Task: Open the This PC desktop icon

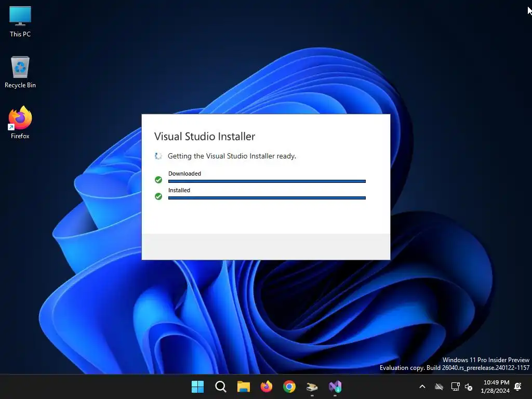Action: click(x=20, y=22)
